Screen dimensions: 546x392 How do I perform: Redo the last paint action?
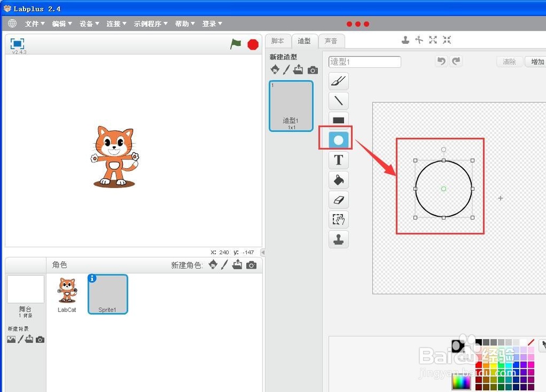pos(456,61)
